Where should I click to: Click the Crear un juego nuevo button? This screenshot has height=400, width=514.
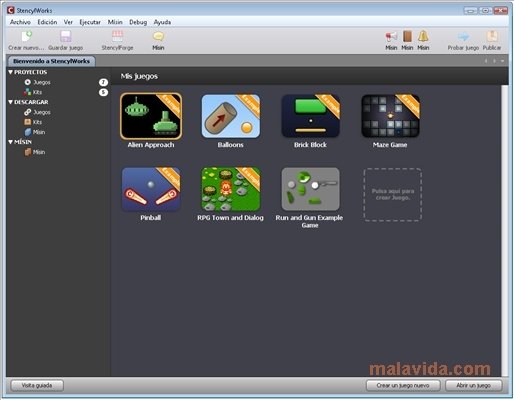point(403,385)
